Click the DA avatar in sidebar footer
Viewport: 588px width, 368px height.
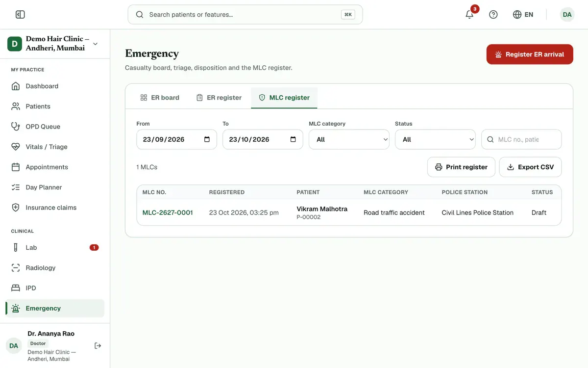(14, 346)
